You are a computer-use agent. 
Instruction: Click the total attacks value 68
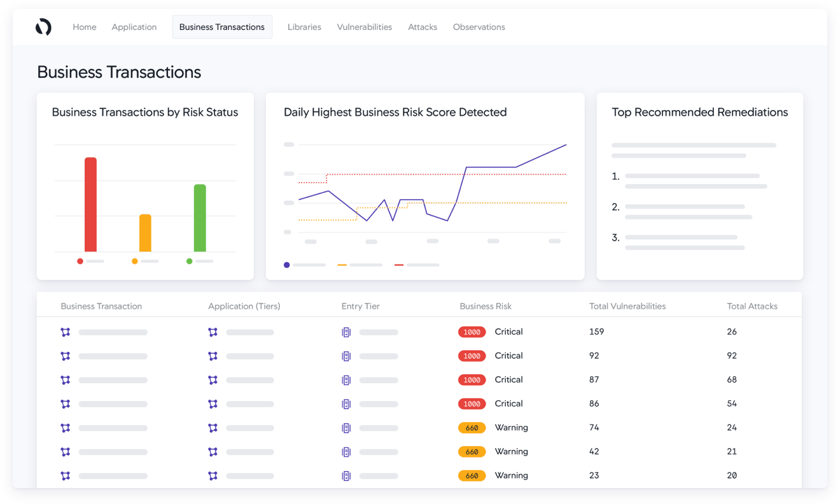pyautogui.click(x=732, y=380)
